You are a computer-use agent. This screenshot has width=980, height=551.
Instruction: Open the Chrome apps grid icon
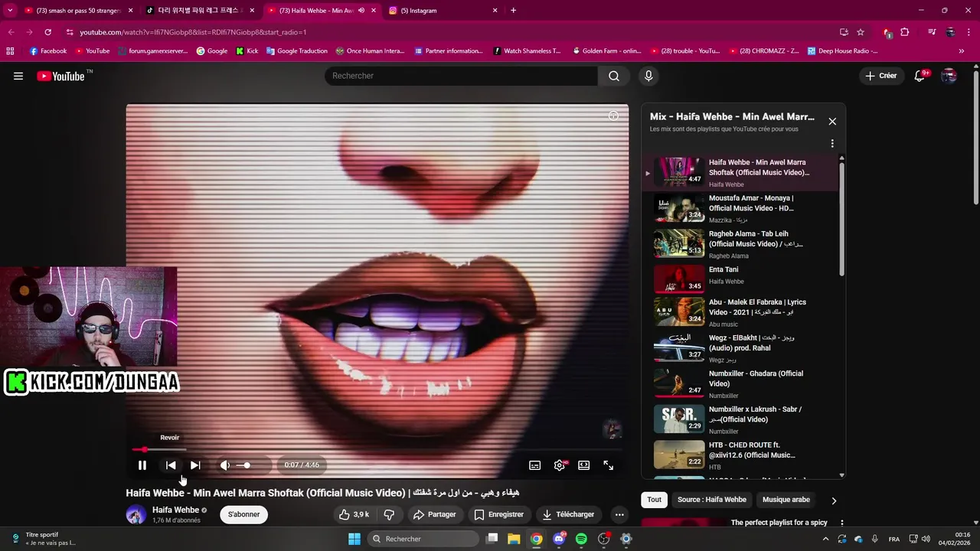click(x=10, y=51)
